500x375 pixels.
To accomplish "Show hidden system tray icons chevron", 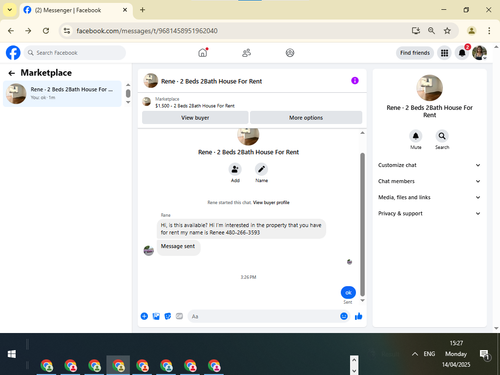I will click(415, 354).
